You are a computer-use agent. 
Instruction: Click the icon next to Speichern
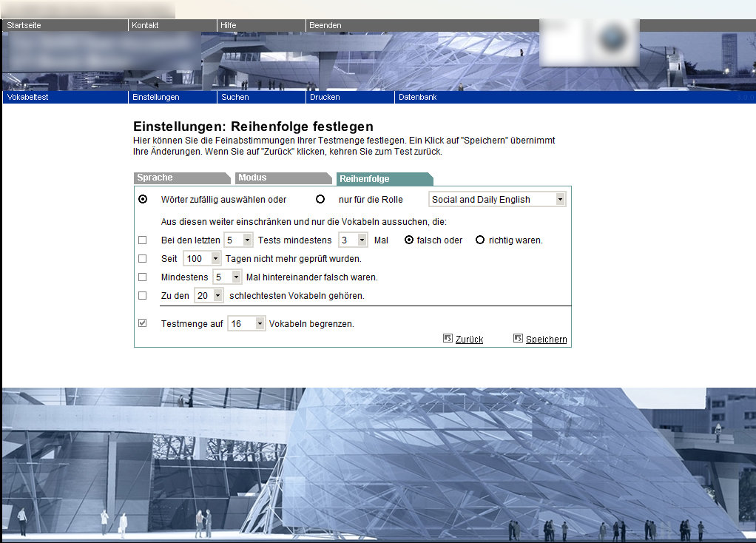tap(518, 338)
